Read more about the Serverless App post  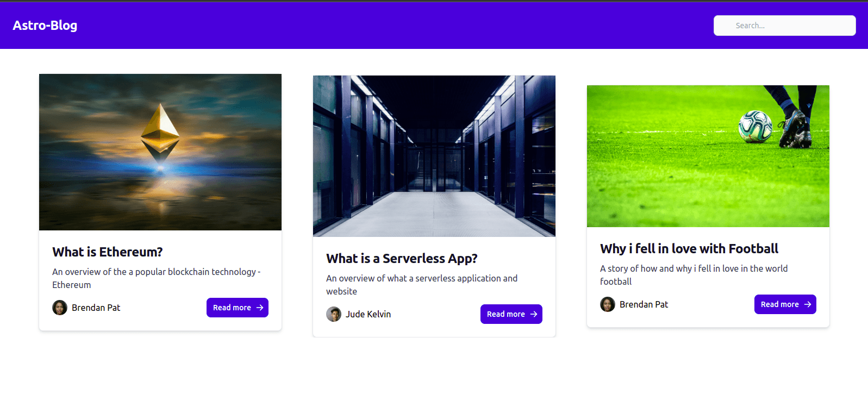tap(511, 314)
